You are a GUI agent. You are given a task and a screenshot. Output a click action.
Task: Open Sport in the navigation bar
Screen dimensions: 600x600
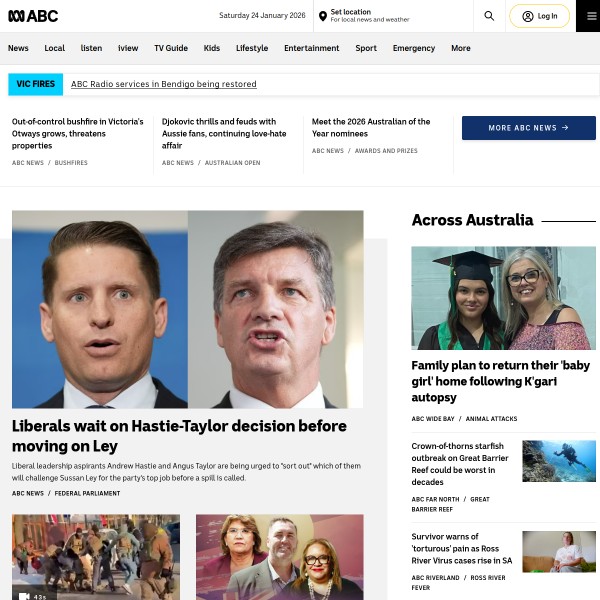tap(366, 48)
